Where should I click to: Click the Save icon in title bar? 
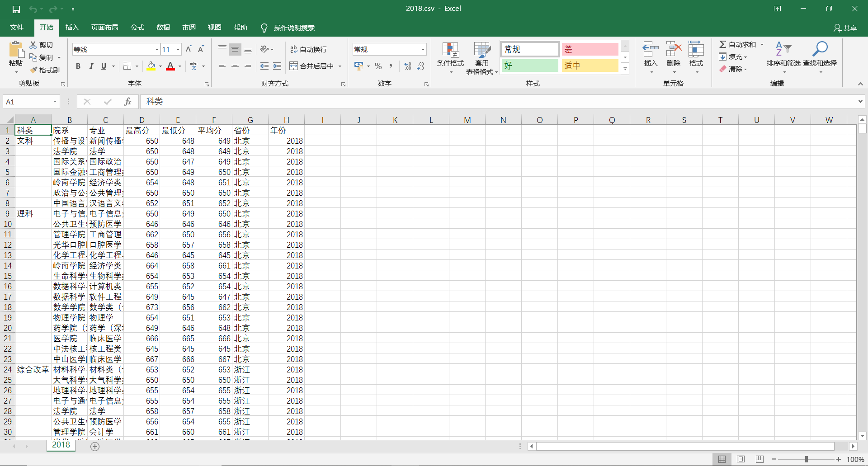16,9
